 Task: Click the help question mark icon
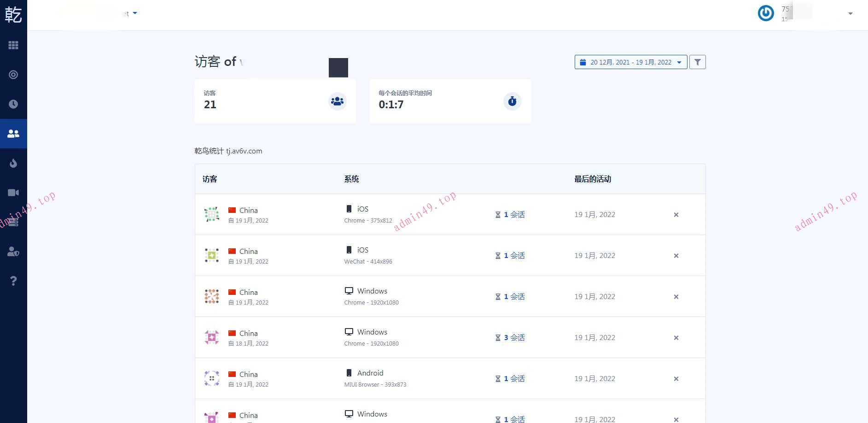click(13, 281)
